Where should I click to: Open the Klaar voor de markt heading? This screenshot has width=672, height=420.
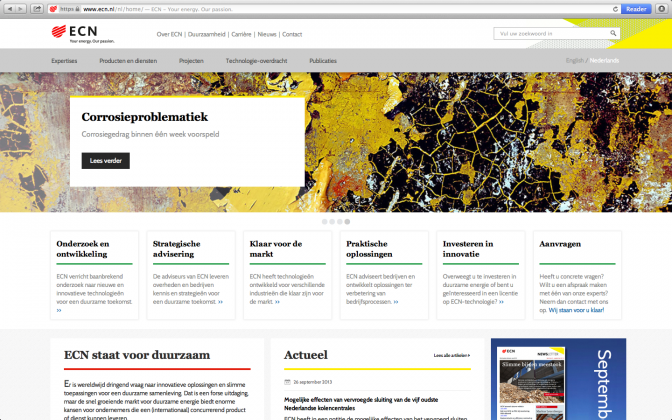pyautogui.click(x=276, y=249)
